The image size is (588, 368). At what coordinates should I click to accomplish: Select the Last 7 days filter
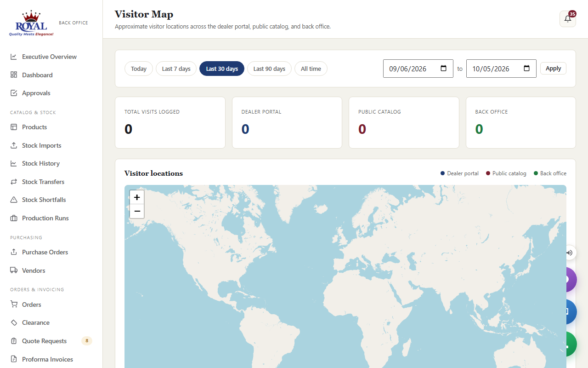pos(176,69)
